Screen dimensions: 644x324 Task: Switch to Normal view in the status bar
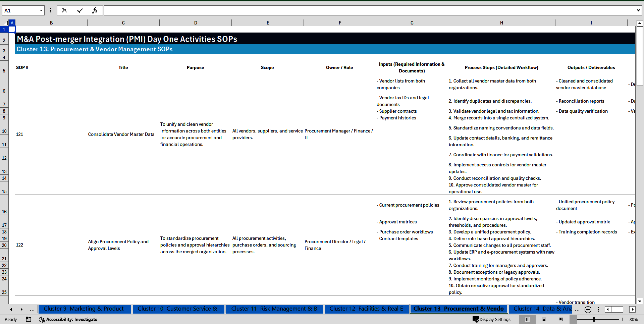[x=527, y=319]
